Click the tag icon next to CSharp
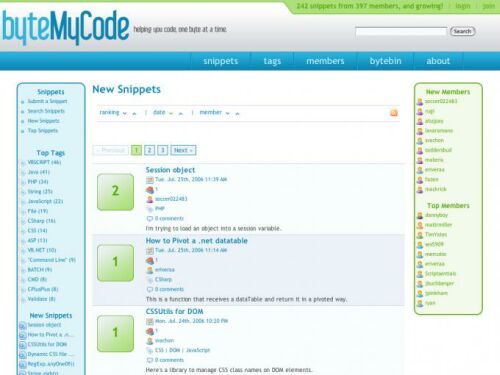The width and height of the screenshot is (500, 375). click(150, 280)
